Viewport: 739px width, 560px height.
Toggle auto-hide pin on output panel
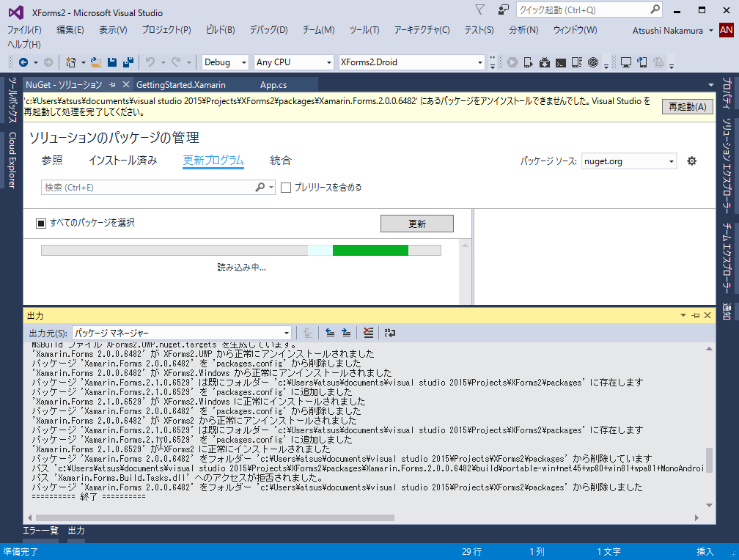click(696, 315)
